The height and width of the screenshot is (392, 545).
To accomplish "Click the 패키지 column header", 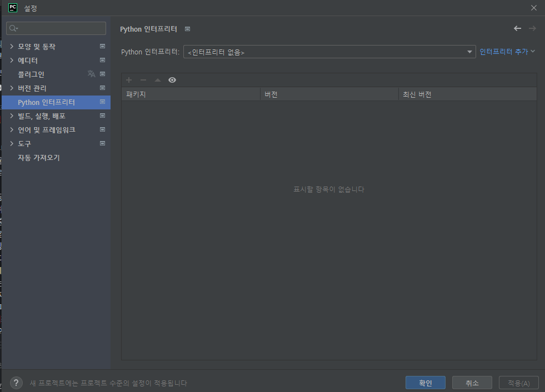I will click(x=191, y=94).
